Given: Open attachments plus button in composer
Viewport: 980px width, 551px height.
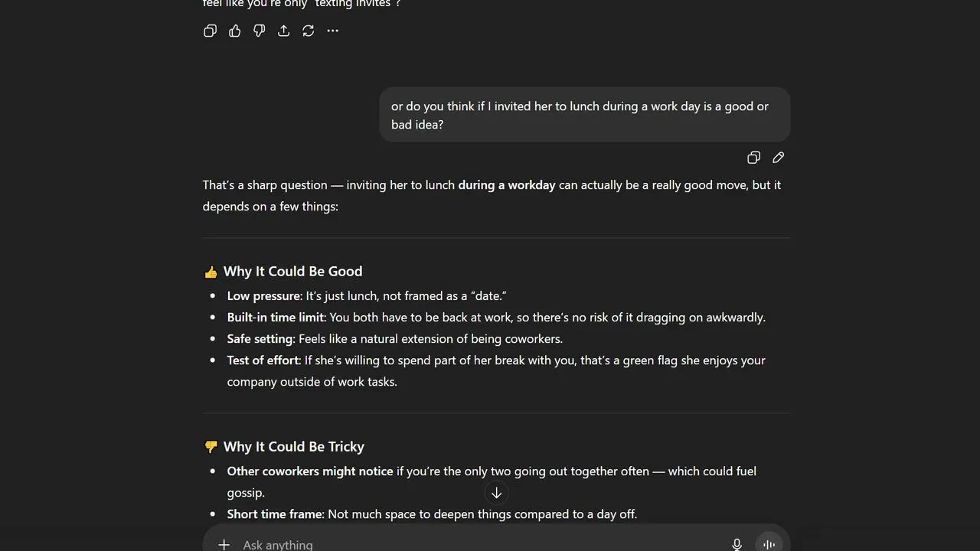Looking at the screenshot, I should [x=224, y=544].
